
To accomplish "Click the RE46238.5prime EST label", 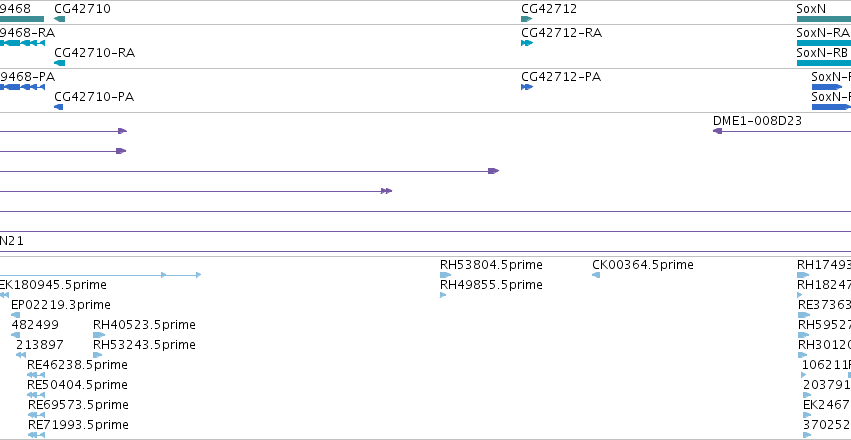I will pyautogui.click(x=77, y=365).
